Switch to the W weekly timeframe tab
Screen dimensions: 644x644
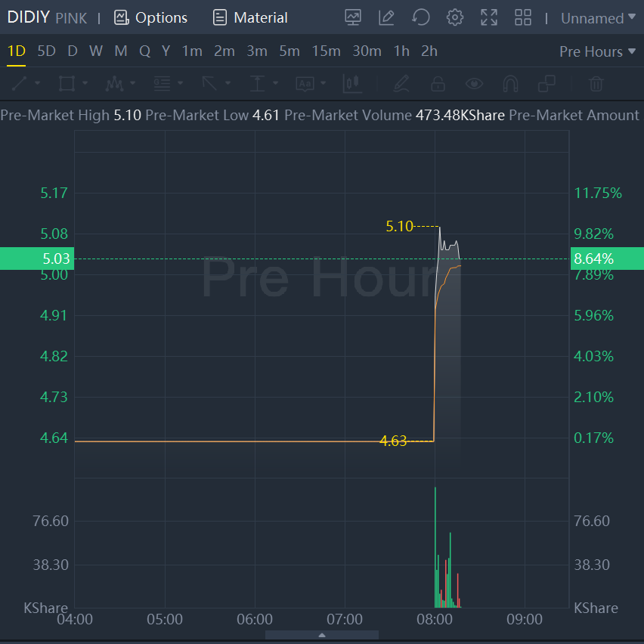(x=96, y=51)
